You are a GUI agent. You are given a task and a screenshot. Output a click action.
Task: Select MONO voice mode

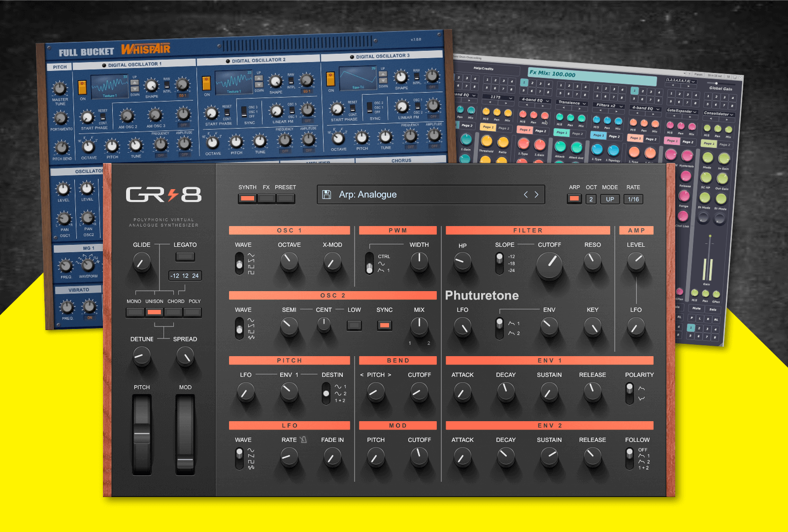(135, 312)
